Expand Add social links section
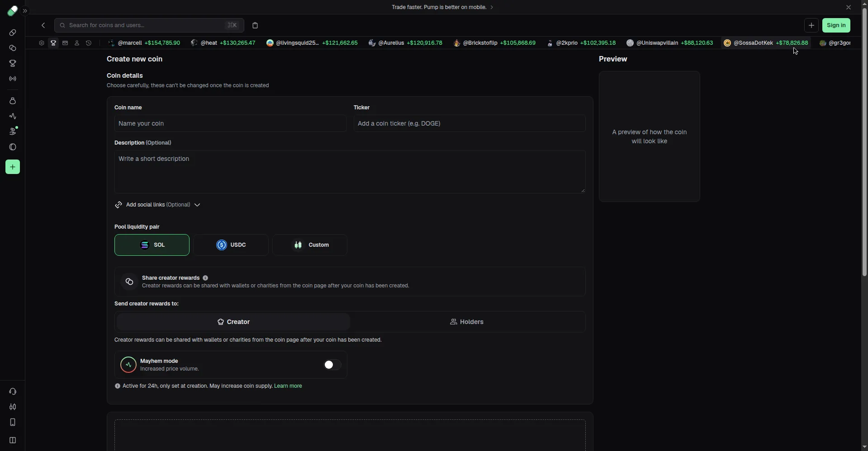868x451 pixels. click(157, 205)
